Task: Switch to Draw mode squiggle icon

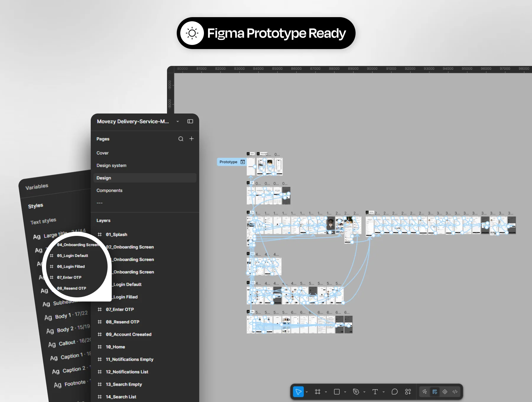Action: pos(424,392)
